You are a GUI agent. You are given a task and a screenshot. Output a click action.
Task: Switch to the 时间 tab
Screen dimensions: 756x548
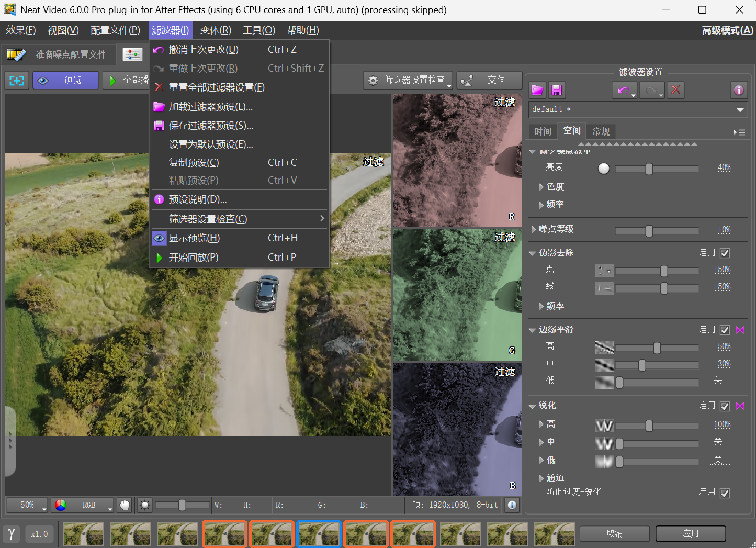(x=543, y=131)
